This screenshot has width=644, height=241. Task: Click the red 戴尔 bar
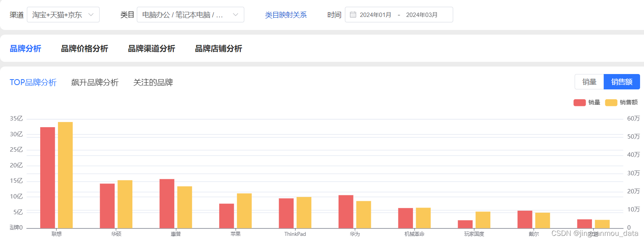(525, 219)
